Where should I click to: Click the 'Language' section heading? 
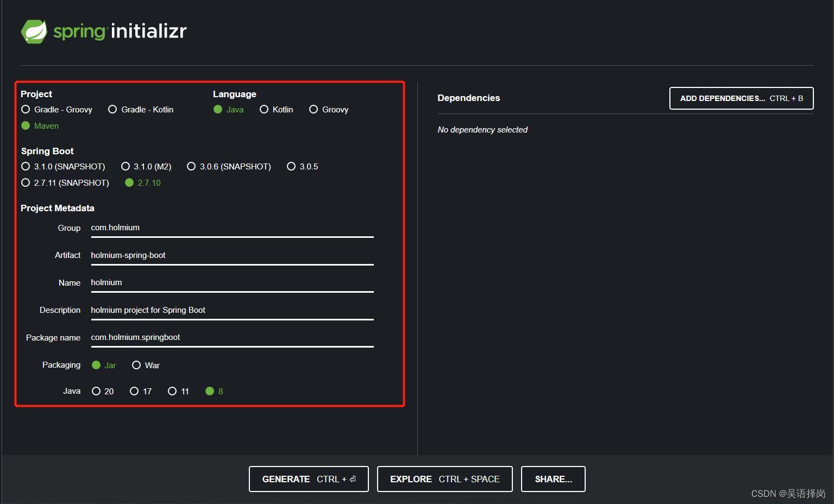pyautogui.click(x=234, y=94)
